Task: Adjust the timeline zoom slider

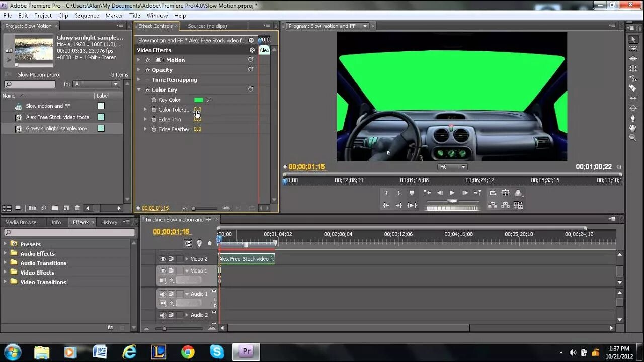Action: (x=164, y=328)
